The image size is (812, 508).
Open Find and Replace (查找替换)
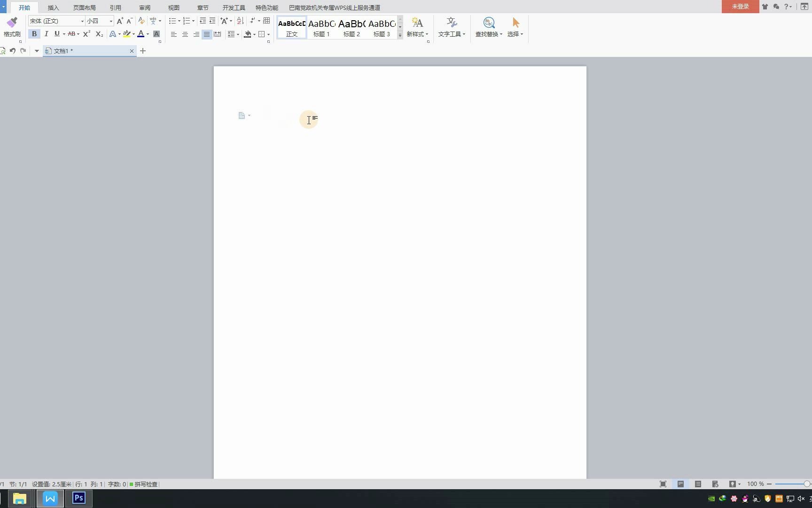click(489, 27)
